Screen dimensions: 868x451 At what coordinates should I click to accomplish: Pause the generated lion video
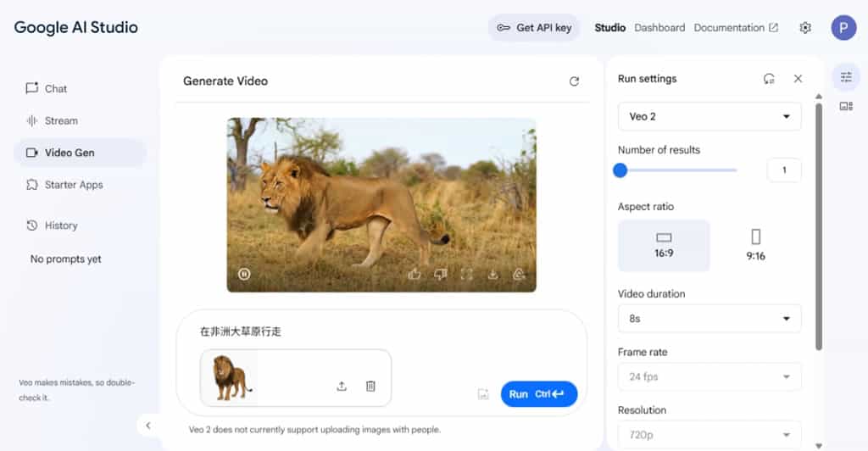coord(244,274)
